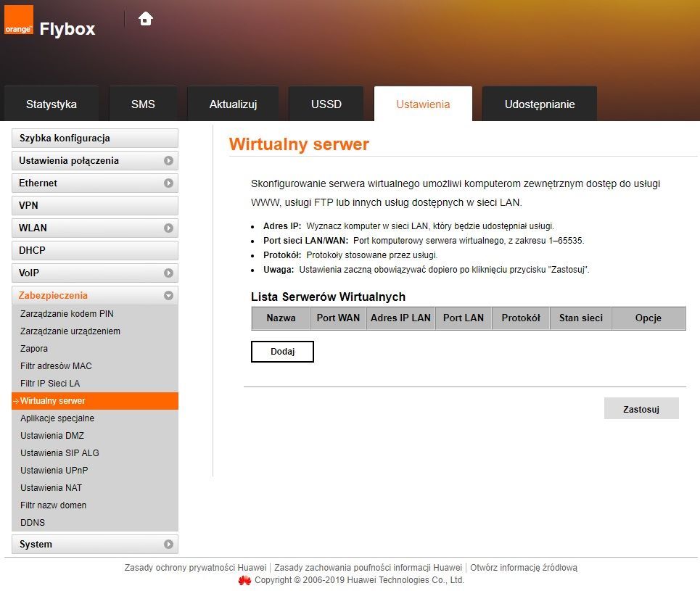
Task: Click the Orange logo
Action: [x=19, y=20]
